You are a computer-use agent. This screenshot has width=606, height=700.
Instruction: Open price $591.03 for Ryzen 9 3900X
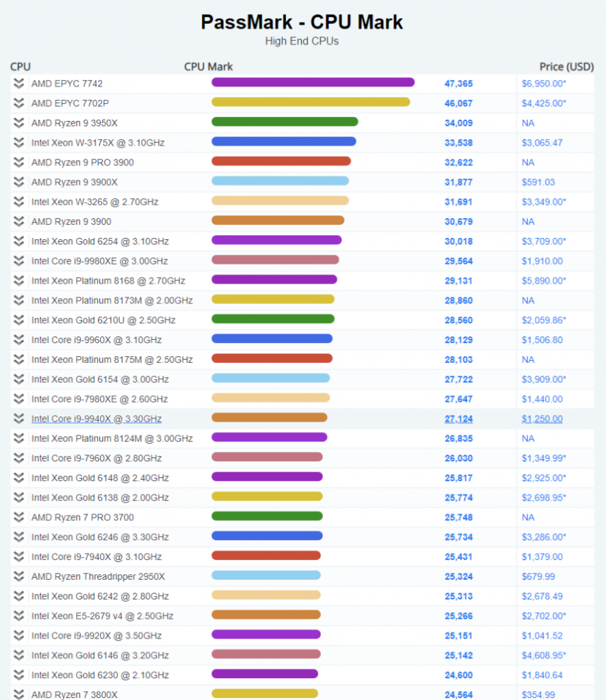point(538,182)
